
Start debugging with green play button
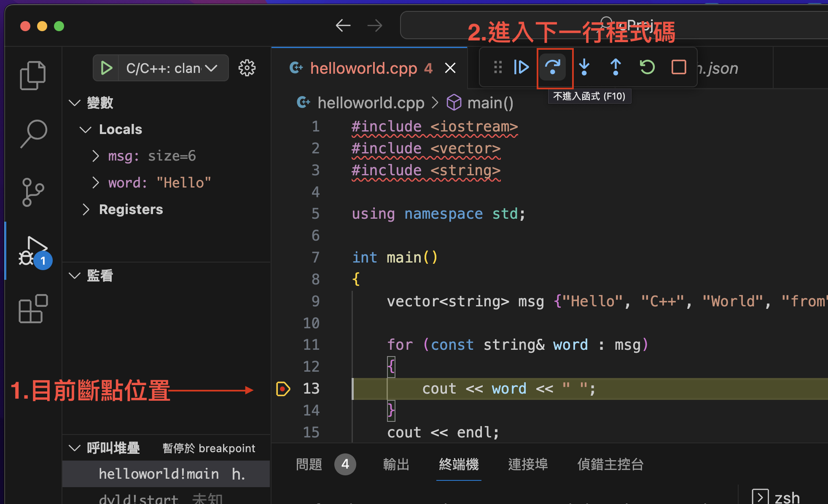click(106, 68)
